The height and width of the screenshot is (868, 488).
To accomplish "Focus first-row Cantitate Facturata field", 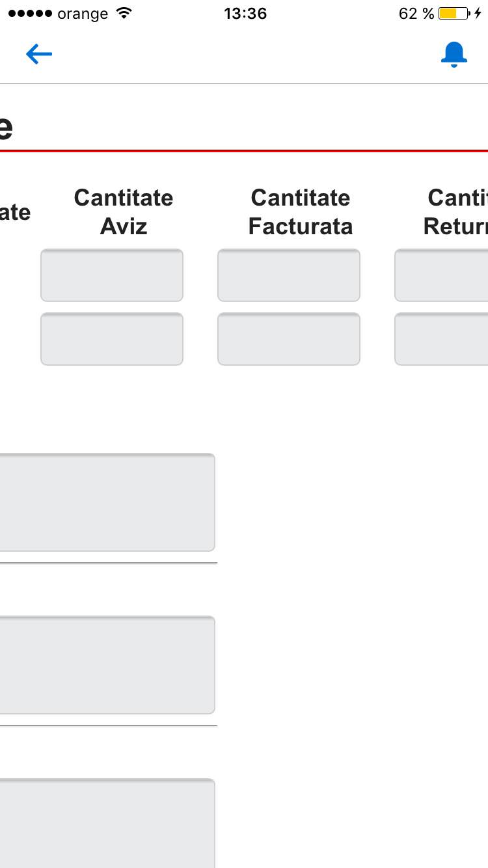I will (x=289, y=275).
